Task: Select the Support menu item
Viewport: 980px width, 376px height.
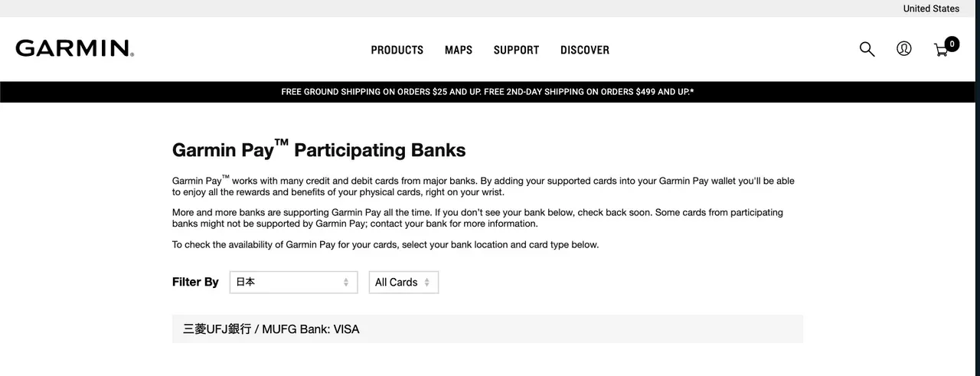Action: (516, 50)
